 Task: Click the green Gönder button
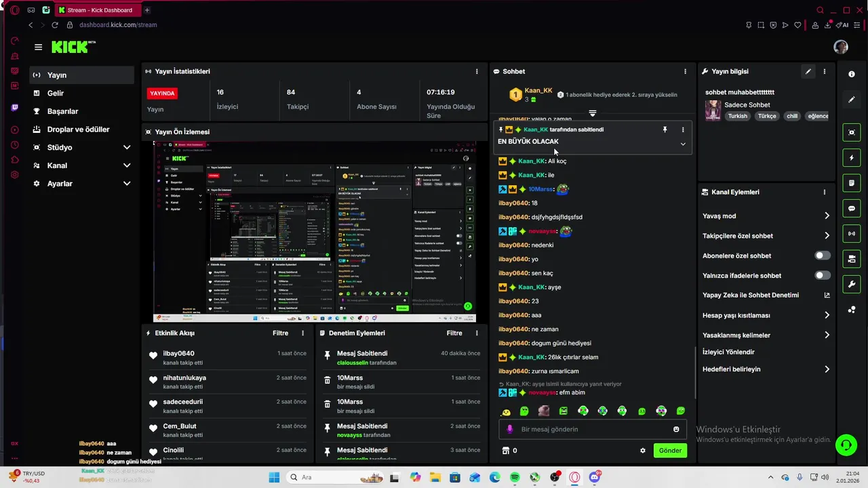[x=670, y=451]
